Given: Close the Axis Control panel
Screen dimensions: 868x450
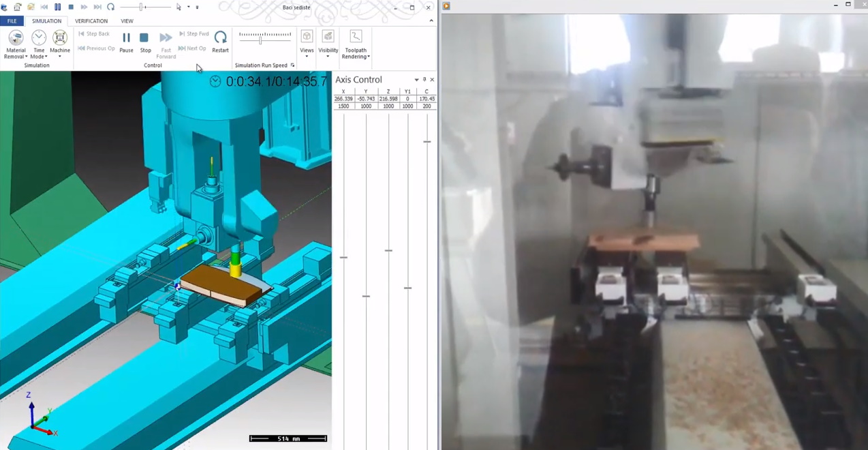Looking at the screenshot, I should 432,80.
